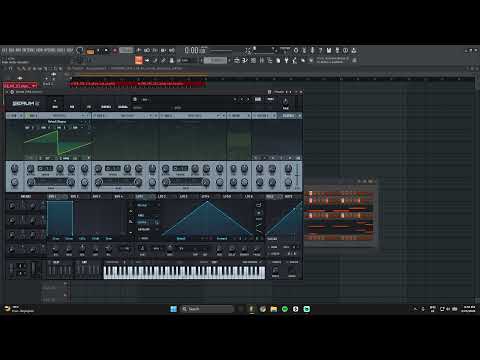Click the stop transport button
This screenshot has height=360, width=480.
(106, 51)
